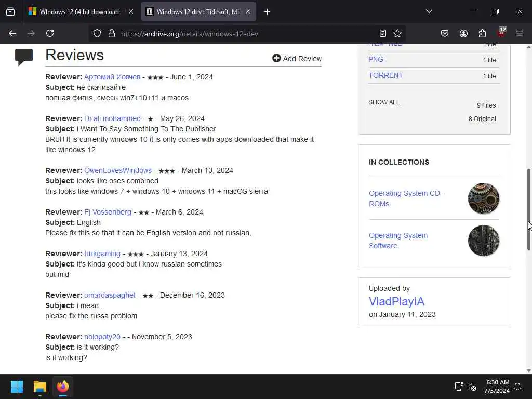Click the gears collection thumbnail
Image resolution: width=532 pixels, height=399 pixels.
[x=484, y=198]
